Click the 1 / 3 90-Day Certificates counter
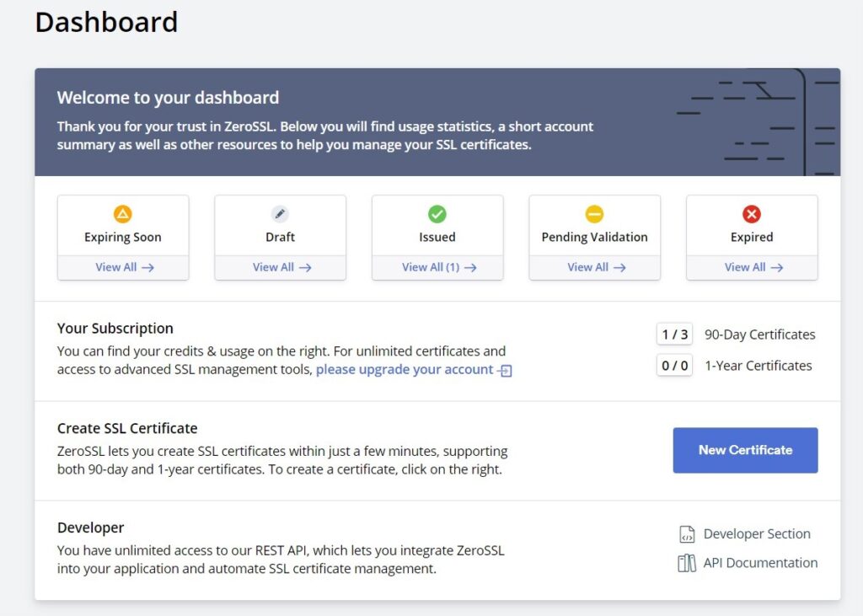 pyautogui.click(x=675, y=335)
